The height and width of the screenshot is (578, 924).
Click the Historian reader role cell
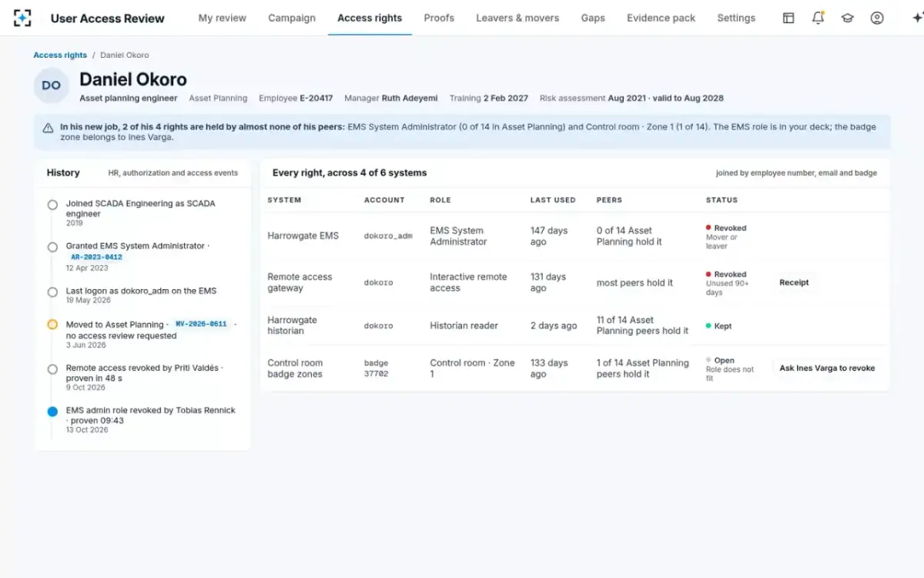tap(464, 326)
